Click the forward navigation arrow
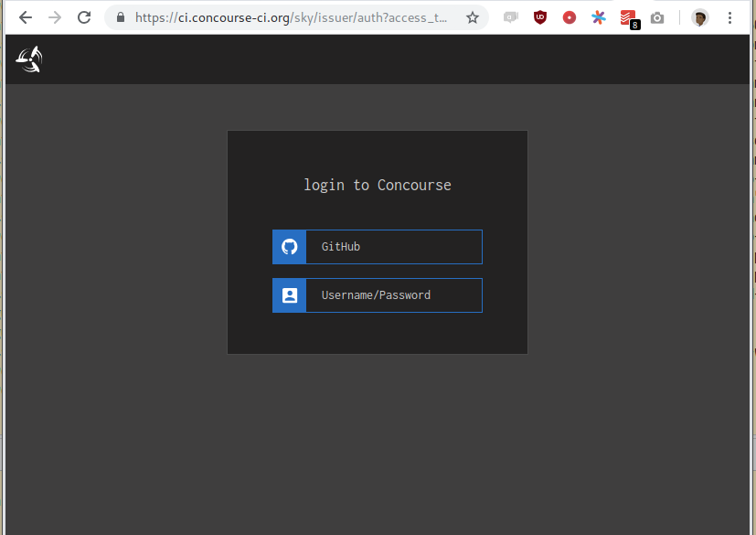Viewport: 756px width, 535px height. click(x=53, y=16)
